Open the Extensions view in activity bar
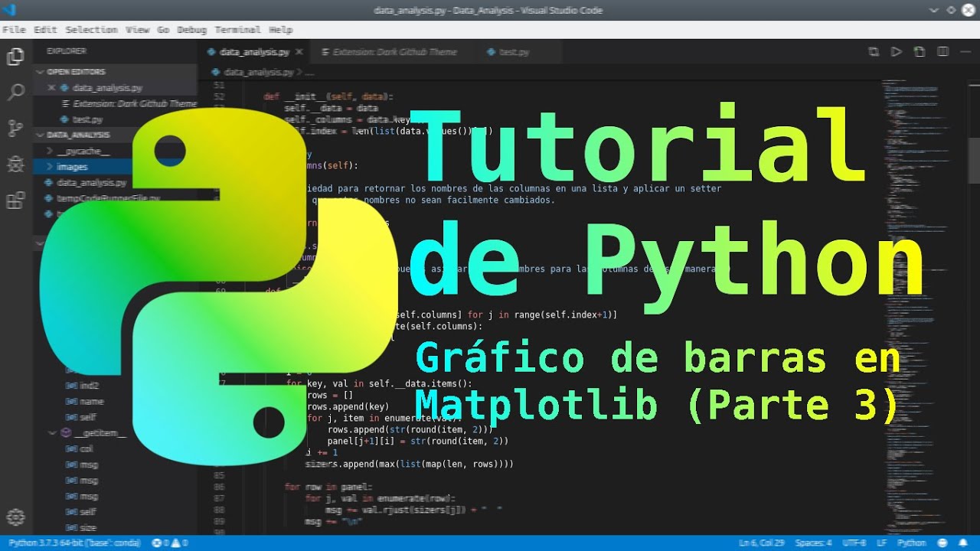This screenshot has width=980, height=551. pyautogui.click(x=15, y=201)
